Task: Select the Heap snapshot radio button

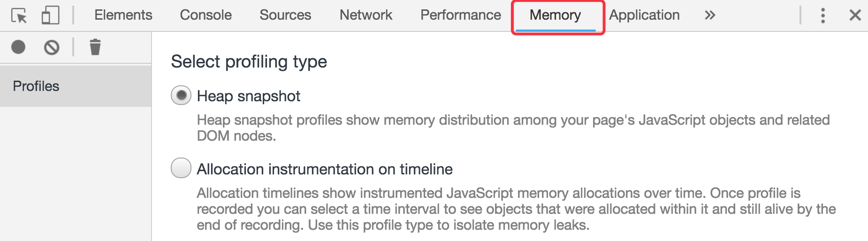Action: 181,96
